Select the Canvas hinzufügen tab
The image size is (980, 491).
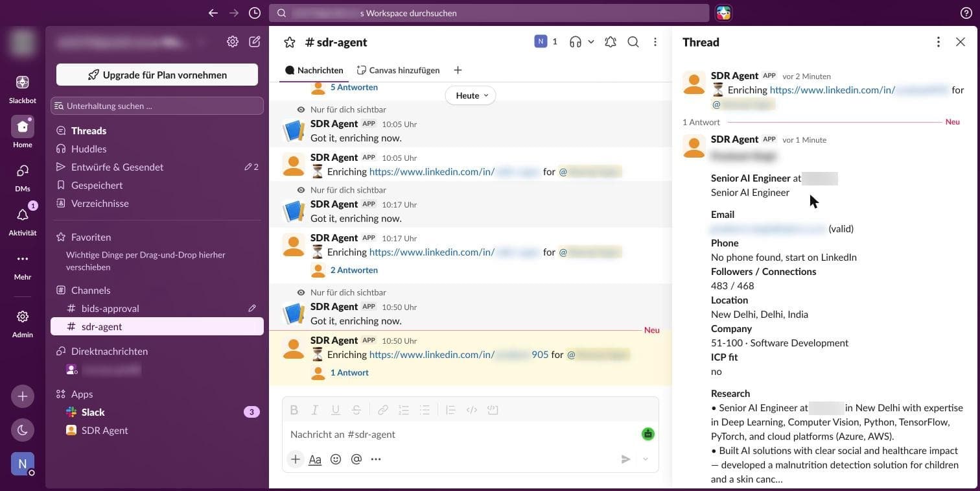pyautogui.click(x=398, y=70)
